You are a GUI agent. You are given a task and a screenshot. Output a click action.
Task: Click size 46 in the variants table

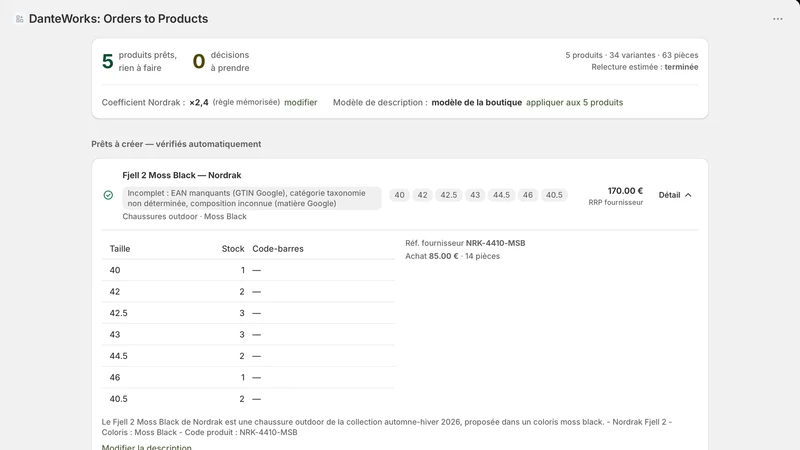tap(115, 377)
